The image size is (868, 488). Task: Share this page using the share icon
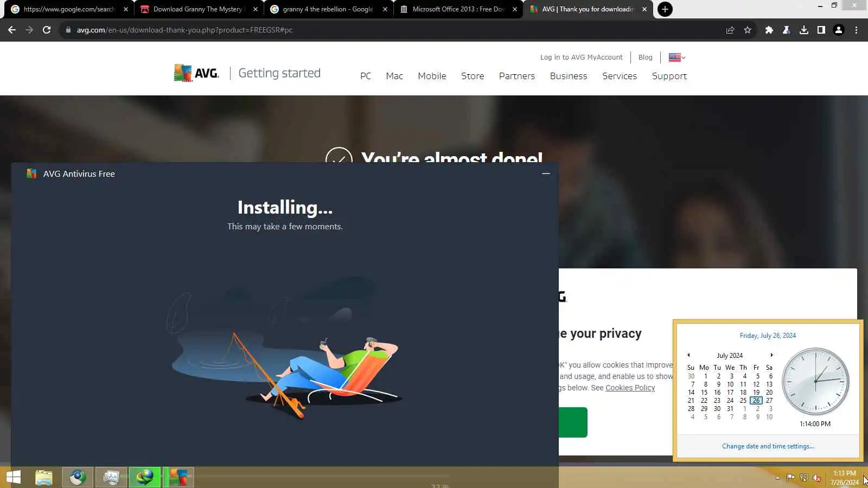730,30
